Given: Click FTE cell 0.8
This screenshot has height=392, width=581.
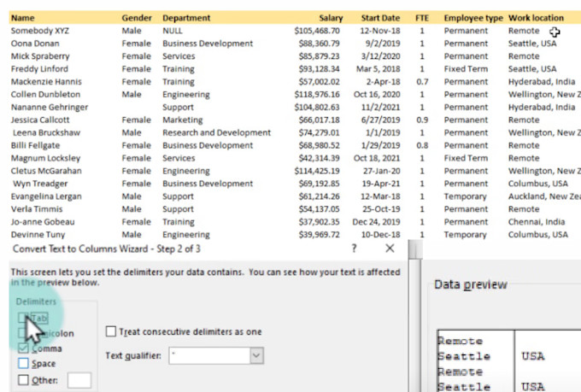Looking at the screenshot, I should pyautogui.click(x=422, y=145).
